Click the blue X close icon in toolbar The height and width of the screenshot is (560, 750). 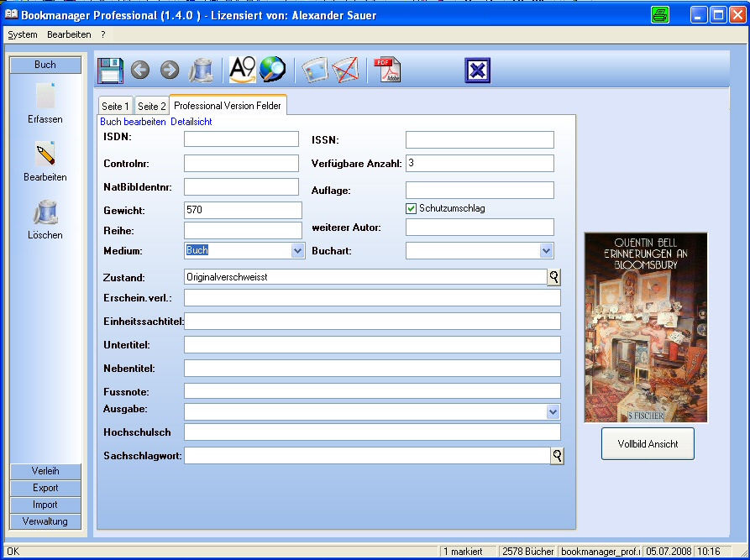(477, 71)
